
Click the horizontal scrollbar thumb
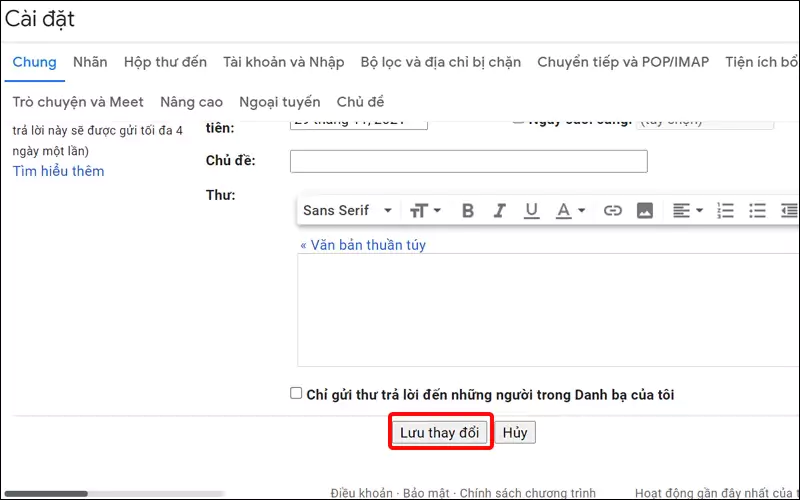[46, 493]
